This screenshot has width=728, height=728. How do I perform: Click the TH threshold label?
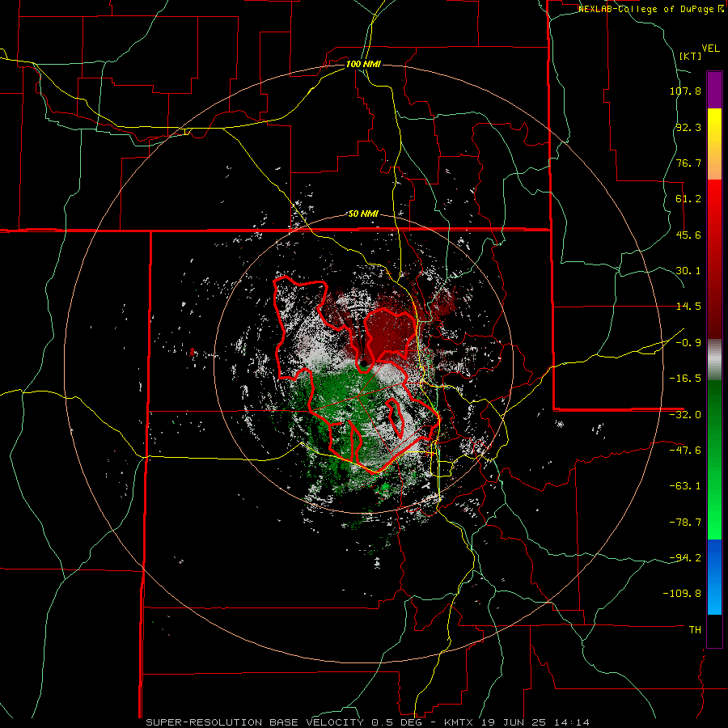point(695,630)
